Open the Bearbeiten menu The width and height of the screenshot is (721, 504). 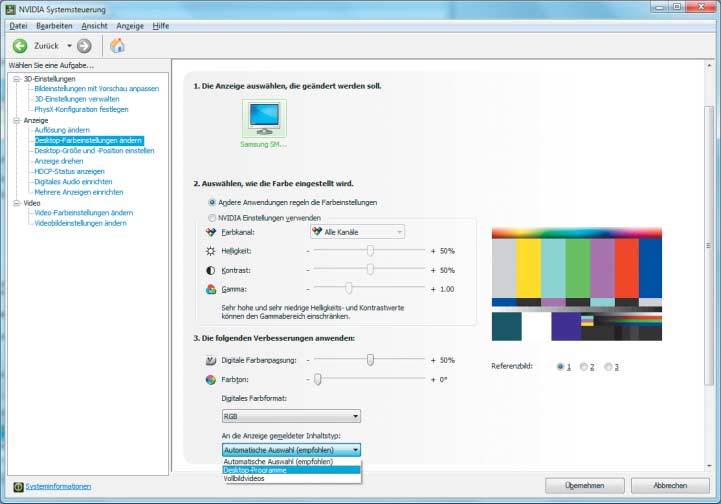[x=54, y=26]
